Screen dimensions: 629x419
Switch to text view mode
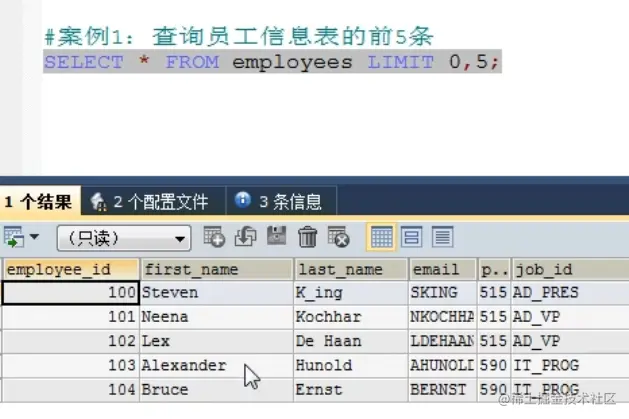click(x=442, y=237)
